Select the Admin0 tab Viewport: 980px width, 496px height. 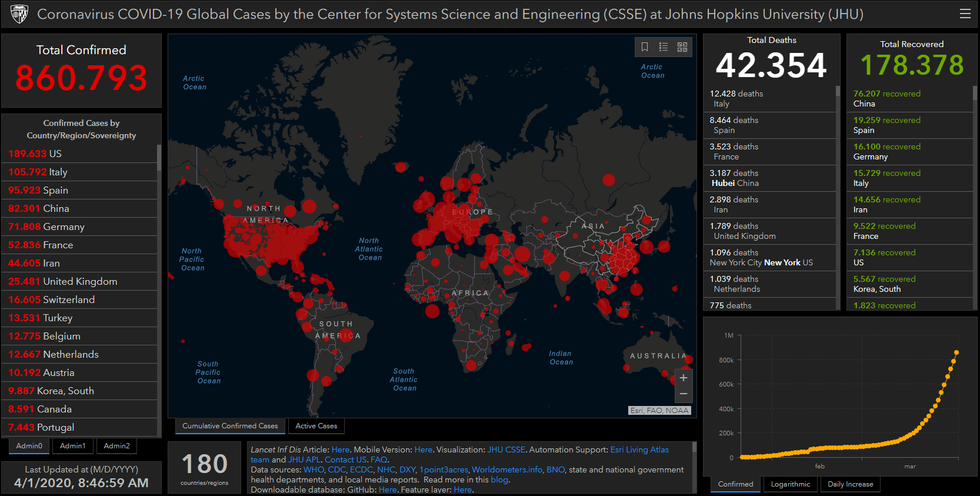(29, 446)
